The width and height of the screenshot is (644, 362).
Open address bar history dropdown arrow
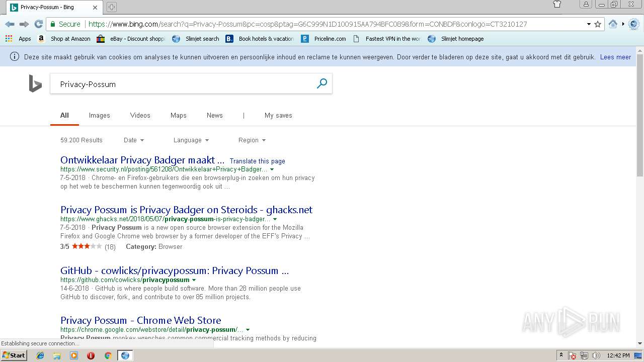click(x=589, y=24)
